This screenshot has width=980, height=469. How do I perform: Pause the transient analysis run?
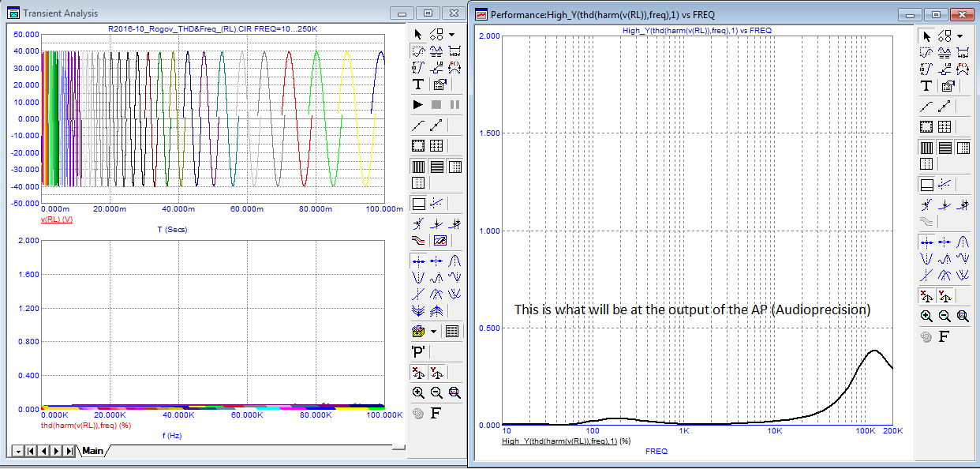454,104
